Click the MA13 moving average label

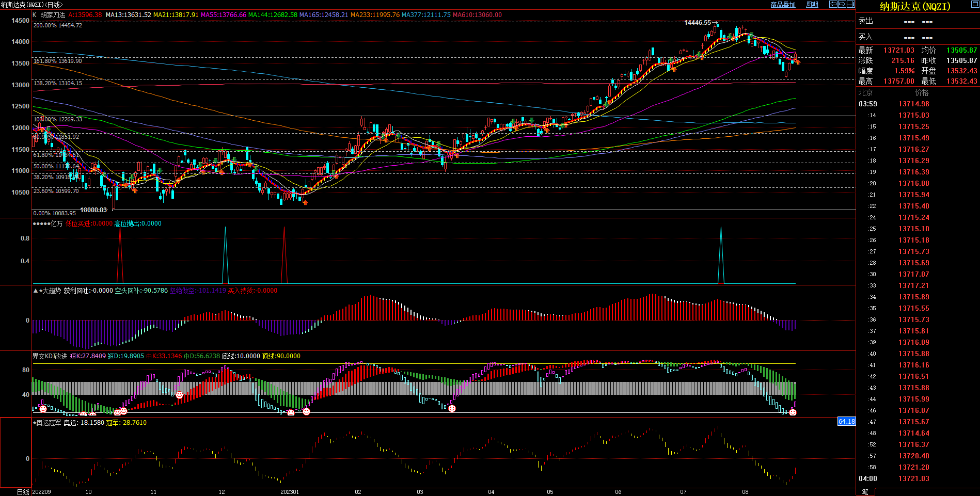128,15
